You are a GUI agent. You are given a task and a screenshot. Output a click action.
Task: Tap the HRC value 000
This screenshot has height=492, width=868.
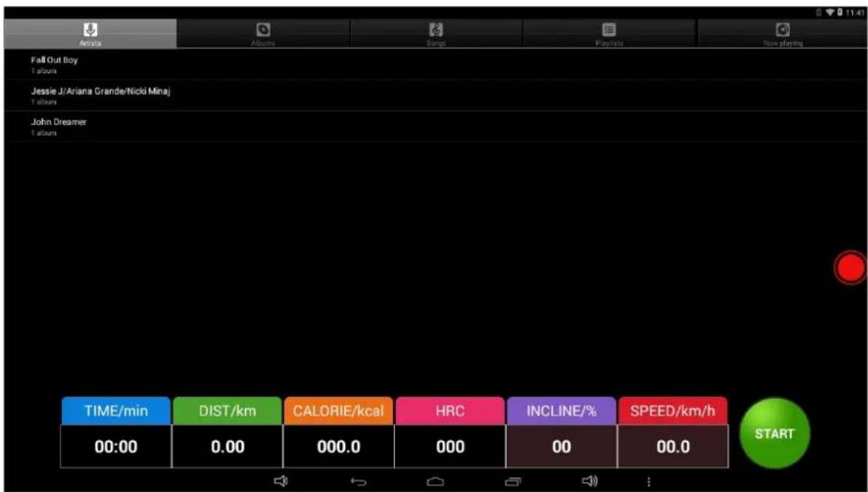click(x=450, y=447)
